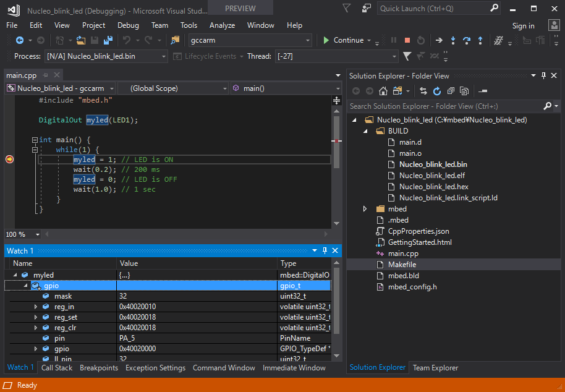Click the Find in Files toolbar icon

[x=175, y=40]
